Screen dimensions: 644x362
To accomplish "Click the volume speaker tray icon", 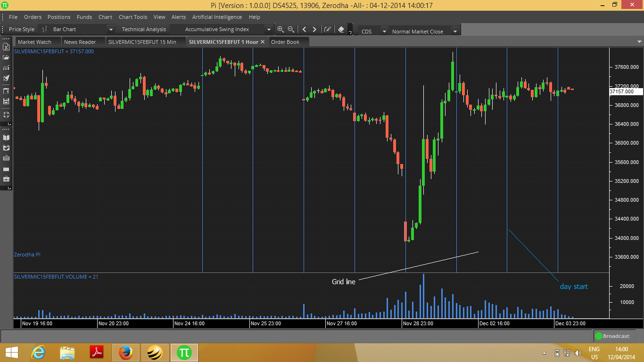I will tap(578, 353).
